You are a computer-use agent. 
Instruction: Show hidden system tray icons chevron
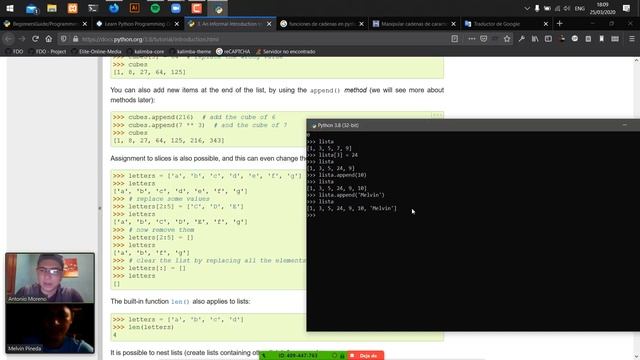click(x=527, y=8)
